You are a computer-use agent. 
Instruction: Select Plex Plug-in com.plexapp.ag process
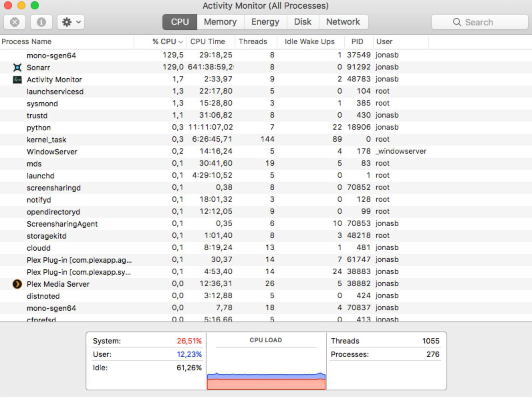click(266, 260)
